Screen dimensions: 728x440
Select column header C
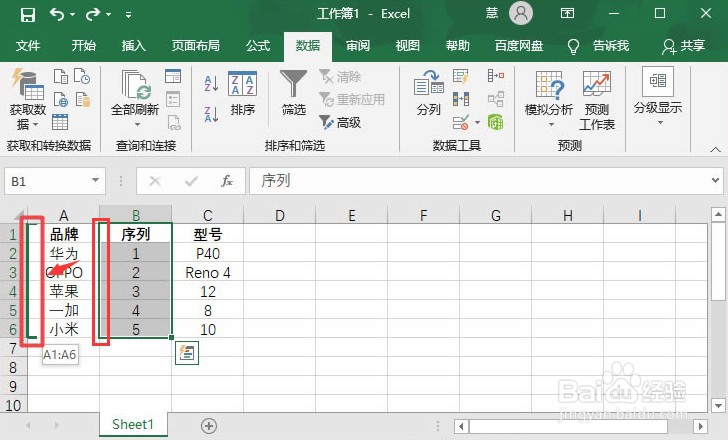pyautogui.click(x=208, y=215)
